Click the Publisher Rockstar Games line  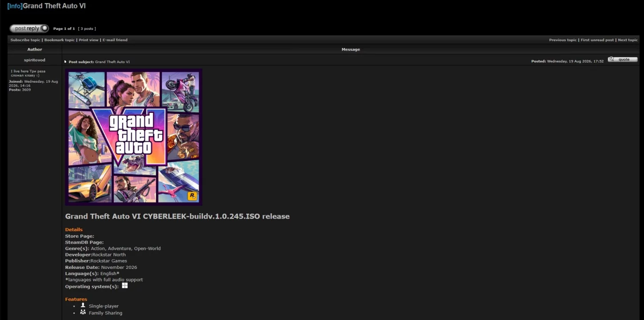(96, 261)
